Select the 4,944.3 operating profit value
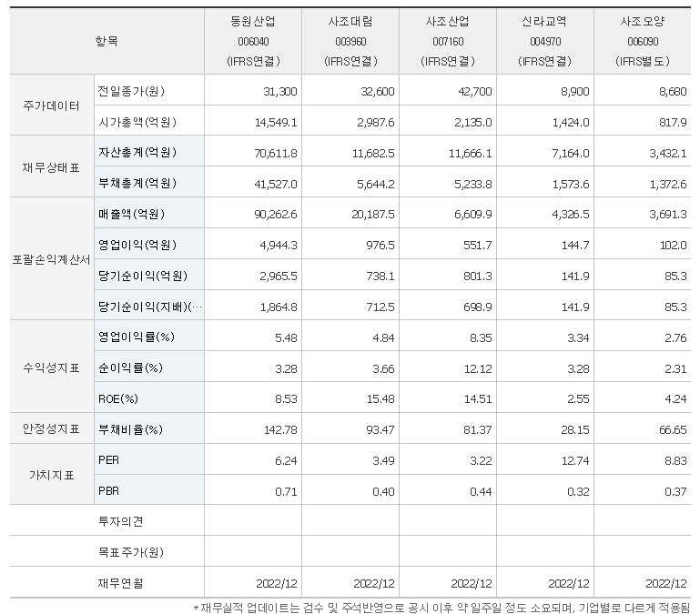Image resolution: width=700 pixels, height=614 pixels. [x=279, y=246]
